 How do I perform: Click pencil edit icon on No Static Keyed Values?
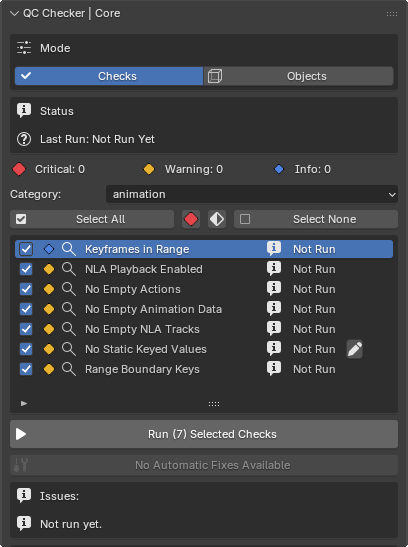tap(355, 349)
